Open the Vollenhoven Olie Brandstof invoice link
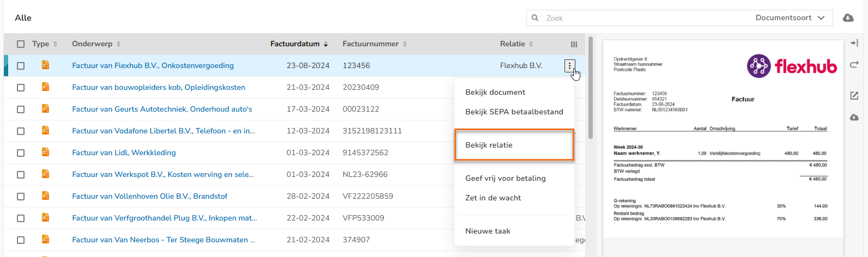 149,196
